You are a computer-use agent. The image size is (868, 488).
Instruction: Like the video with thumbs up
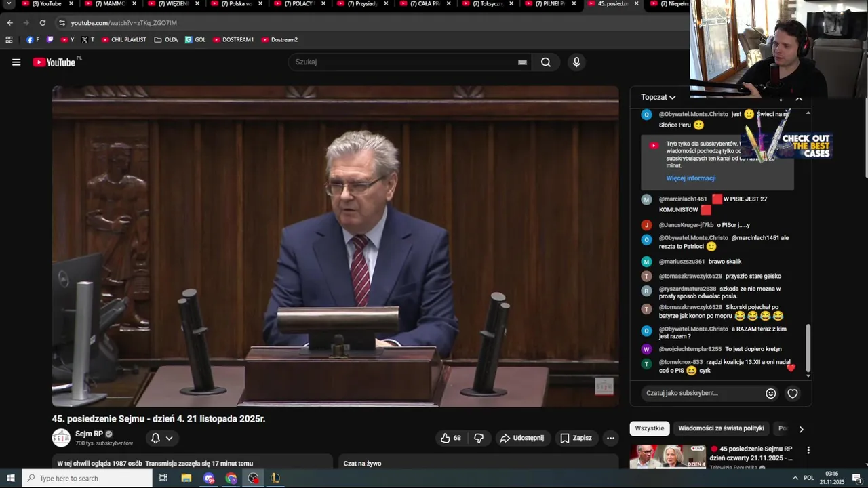pyautogui.click(x=451, y=438)
